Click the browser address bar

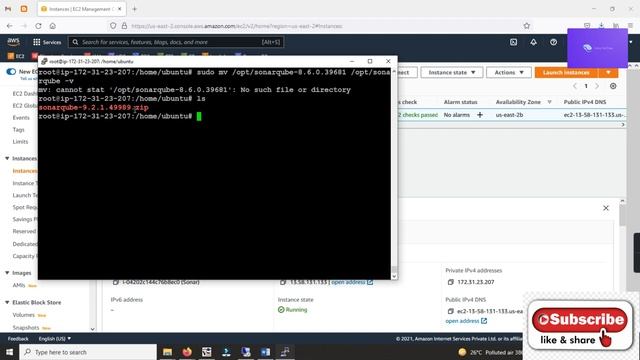coord(318,26)
